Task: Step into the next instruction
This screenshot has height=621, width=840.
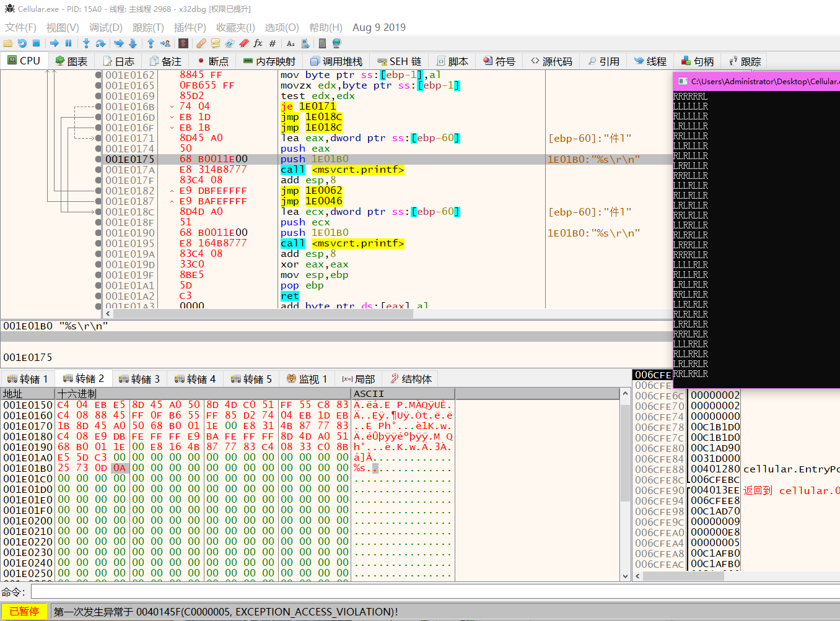Action: [x=86, y=43]
